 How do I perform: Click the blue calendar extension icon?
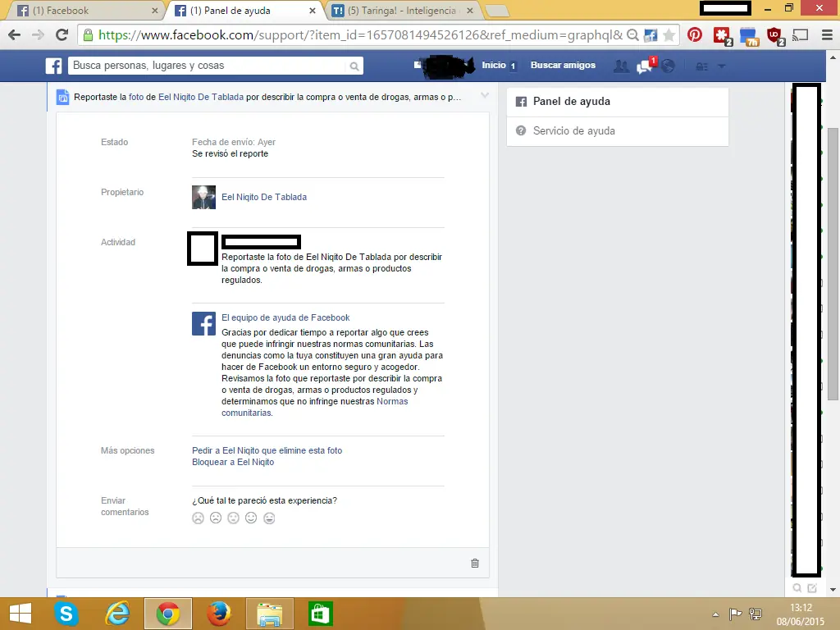coord(749,36)
